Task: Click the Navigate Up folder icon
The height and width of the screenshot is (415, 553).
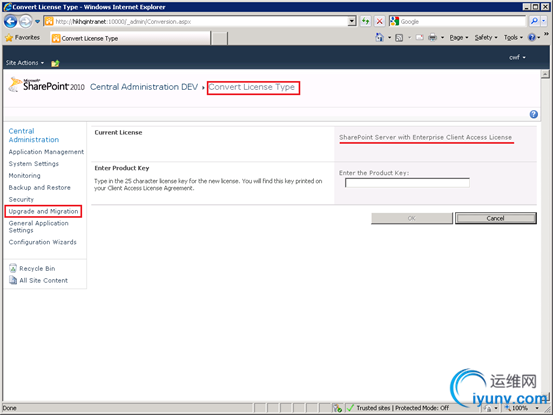Action: tap(55, 63)
